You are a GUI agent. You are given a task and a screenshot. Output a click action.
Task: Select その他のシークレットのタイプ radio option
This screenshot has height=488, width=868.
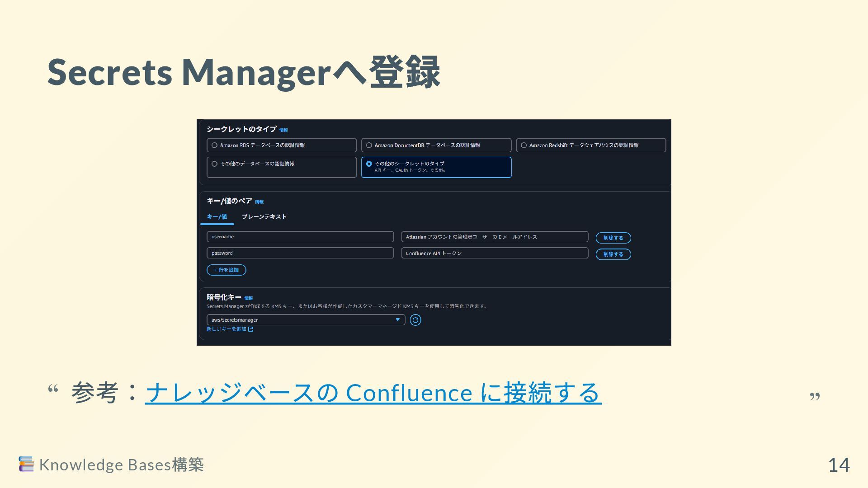click(369, 164)
